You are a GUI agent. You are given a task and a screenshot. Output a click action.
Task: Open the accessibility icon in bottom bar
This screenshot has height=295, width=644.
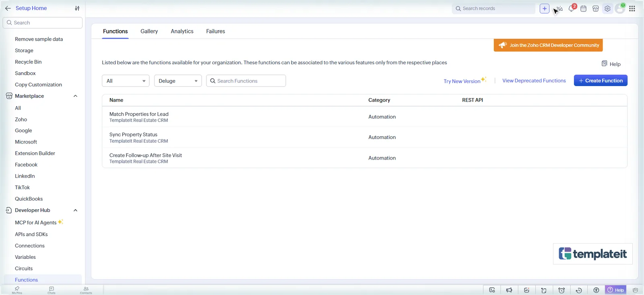click(596, 290)
